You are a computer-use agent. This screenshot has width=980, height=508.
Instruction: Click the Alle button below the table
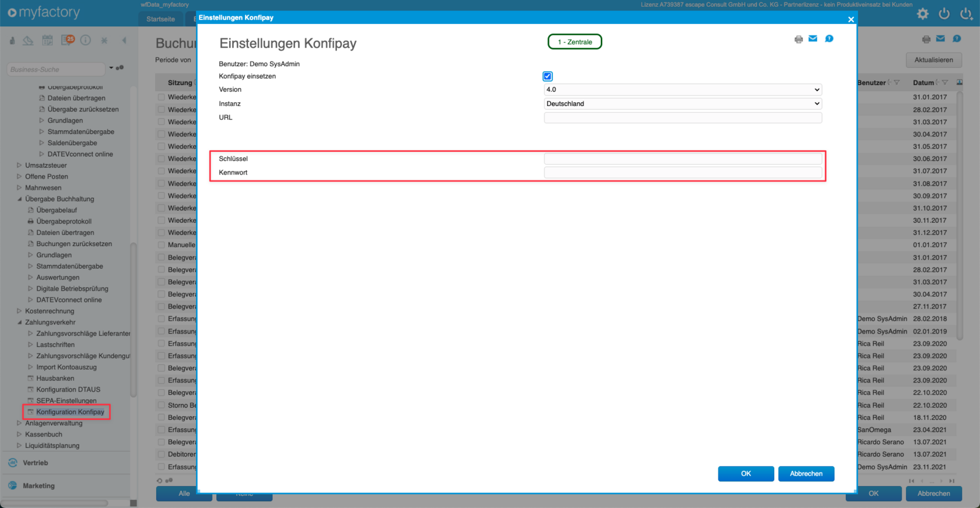click(x=184, y=493)
